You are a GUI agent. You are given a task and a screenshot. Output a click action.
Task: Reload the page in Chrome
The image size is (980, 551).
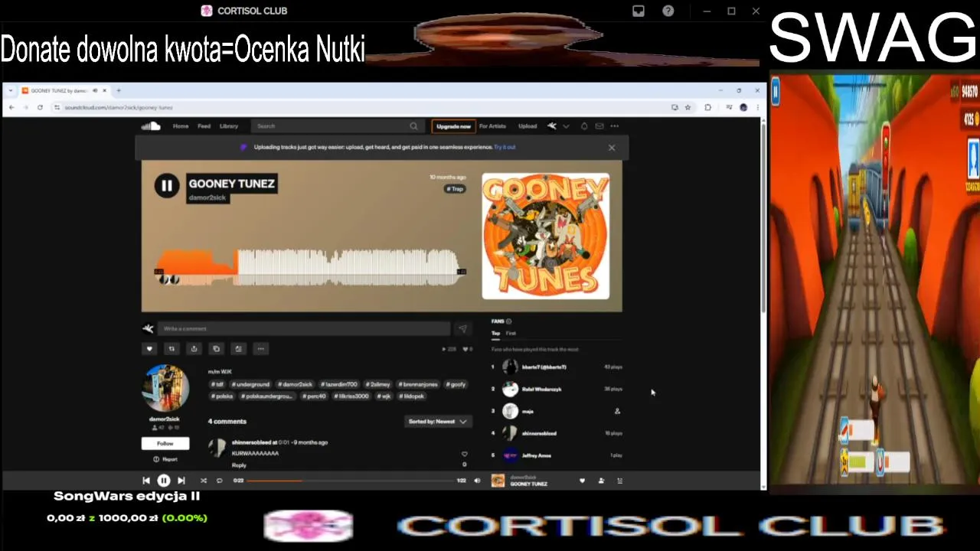(x=40, y=107)
